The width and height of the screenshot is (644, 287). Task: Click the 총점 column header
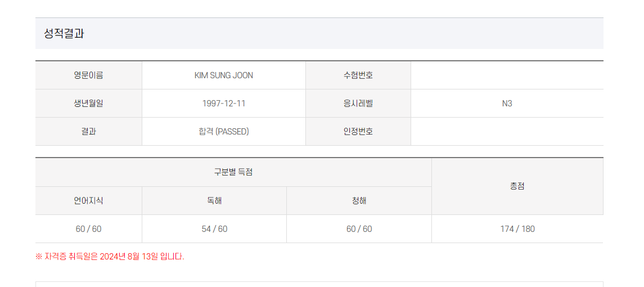click(x=517, y=186)
